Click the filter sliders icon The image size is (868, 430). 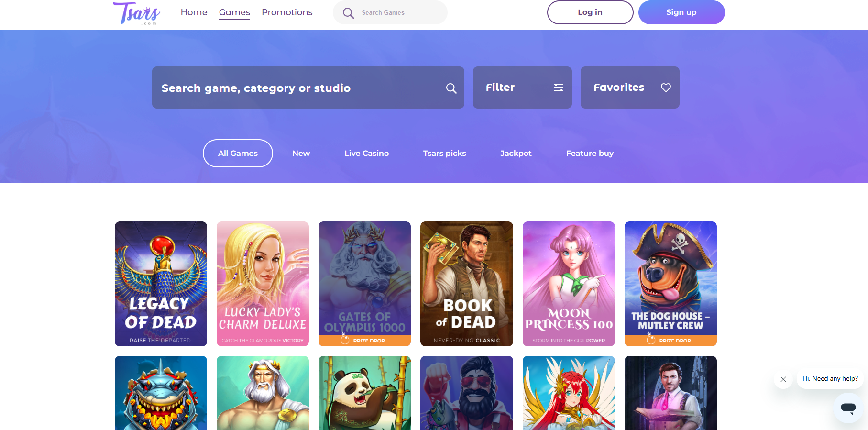(558, 88)
